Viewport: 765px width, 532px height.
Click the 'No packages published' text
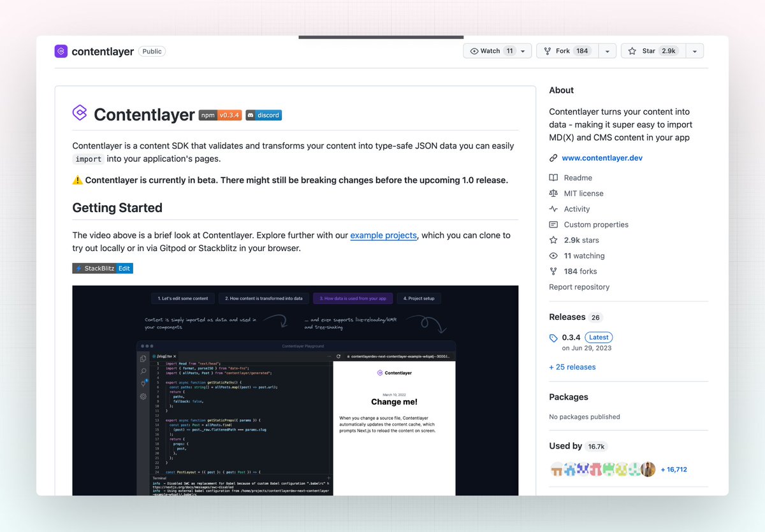click(x=585, y=417)
